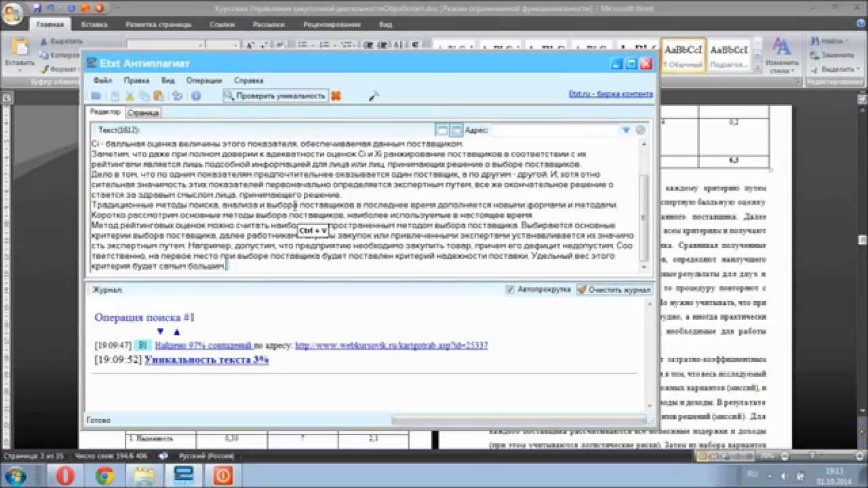Screen dimensions: 868x488
Task: Click the copy icon in Etxt toolbar
Action: [x=144, y=96]
